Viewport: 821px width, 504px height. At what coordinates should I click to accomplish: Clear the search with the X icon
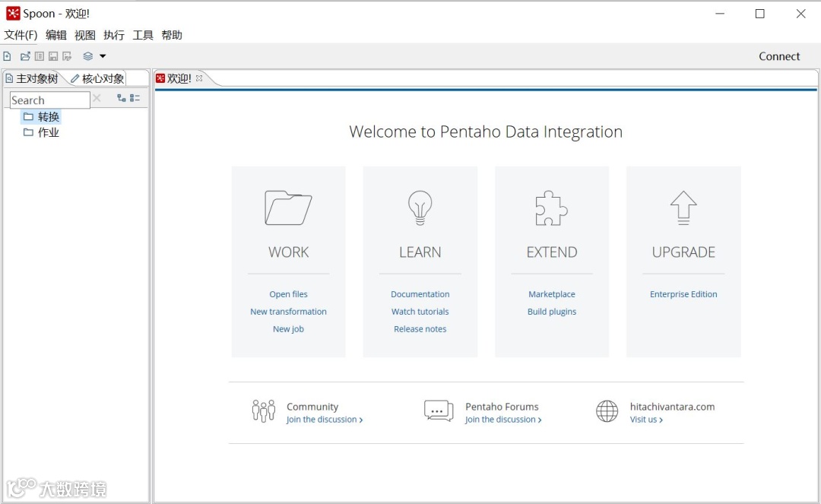pyautogui.click(x=97, y=98)
